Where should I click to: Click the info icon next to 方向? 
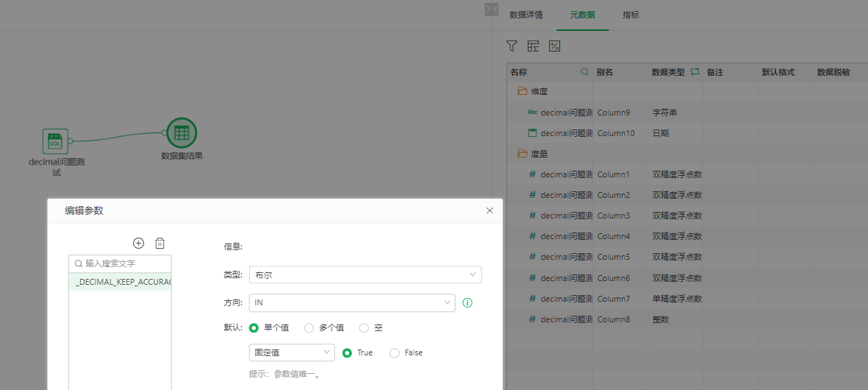pyautogui.click(x=467, y=302)
